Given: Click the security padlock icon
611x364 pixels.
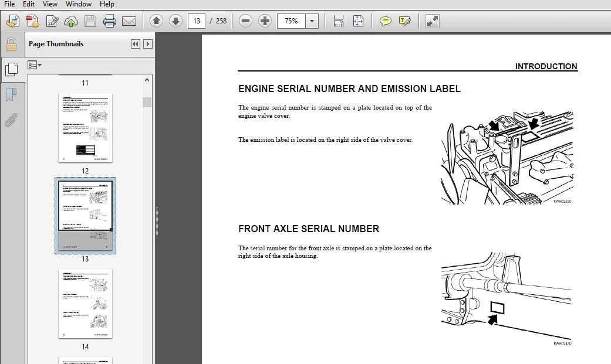Looking at the screenshot, I should coord(11,45).
